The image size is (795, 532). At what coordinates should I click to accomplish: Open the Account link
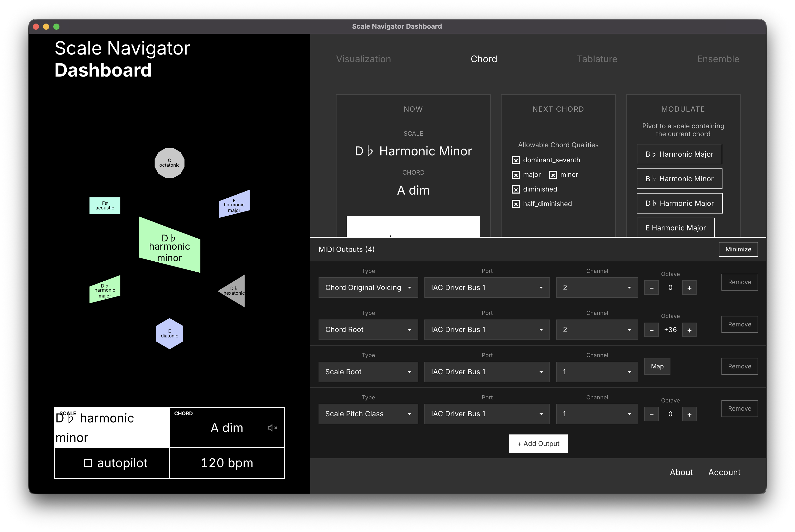pyautogui.click(x=724, y=472)
